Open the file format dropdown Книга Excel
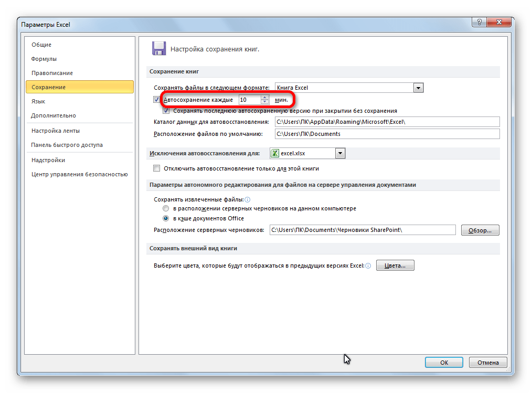This screenshot has height=393, width=532. 418,88
